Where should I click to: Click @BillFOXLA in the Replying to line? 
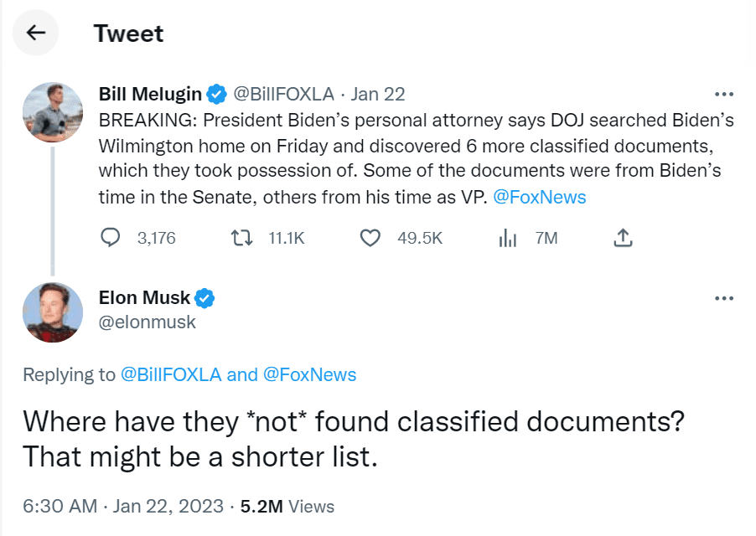172,374
